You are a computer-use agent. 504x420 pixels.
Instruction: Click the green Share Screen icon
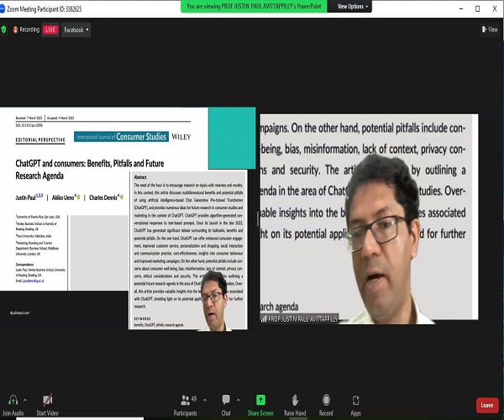[260, 400]
